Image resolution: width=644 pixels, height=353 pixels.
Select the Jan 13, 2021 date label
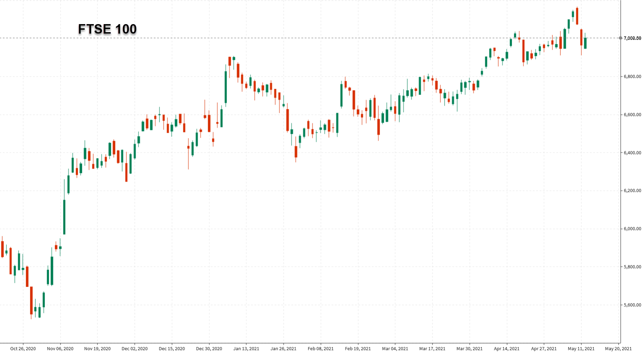[x=246, y=348]
